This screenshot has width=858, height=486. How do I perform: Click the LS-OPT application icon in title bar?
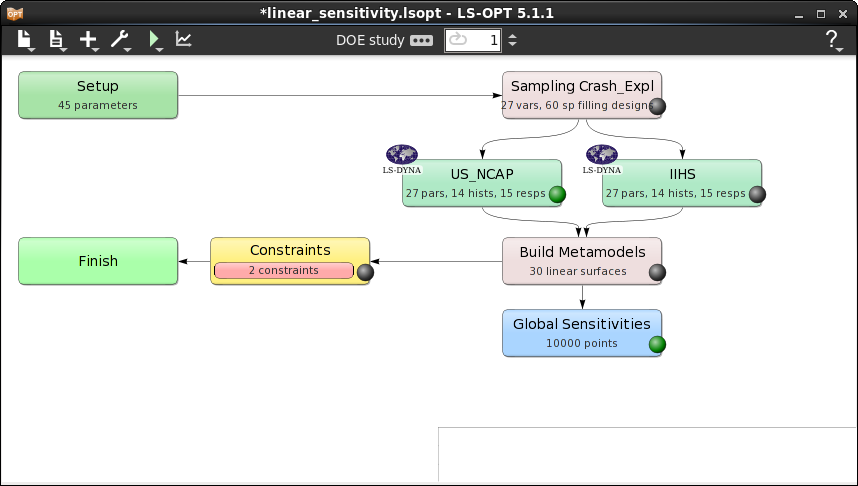(x=15, y=13)
